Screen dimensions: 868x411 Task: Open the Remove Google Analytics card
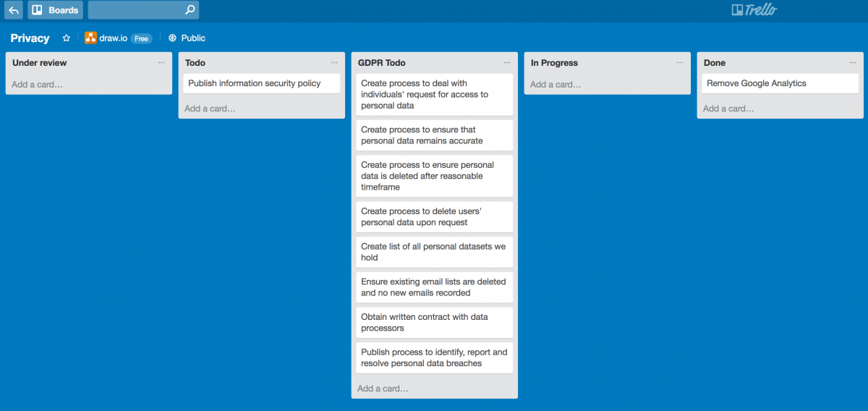tap(779, 84)
